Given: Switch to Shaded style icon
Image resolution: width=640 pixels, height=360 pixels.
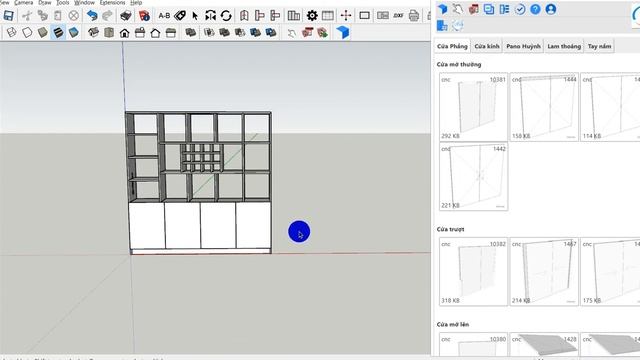Looking at the screenshot, I should click(42, 32).
